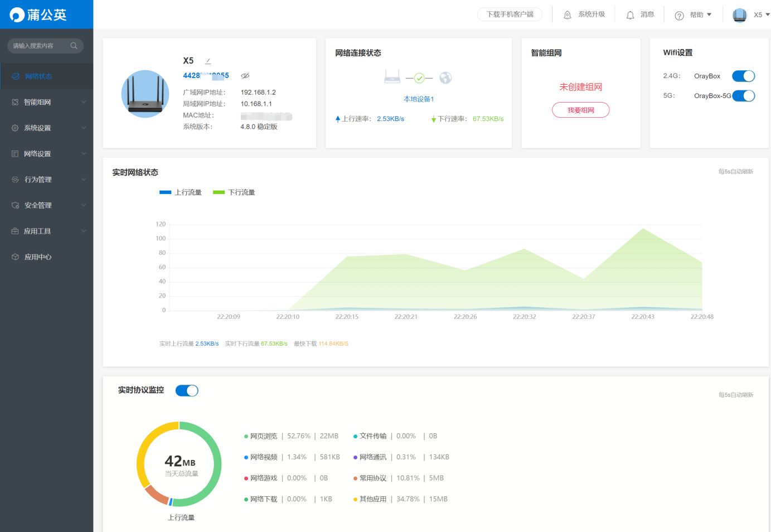Click the user avatar icon at top right

739,15
